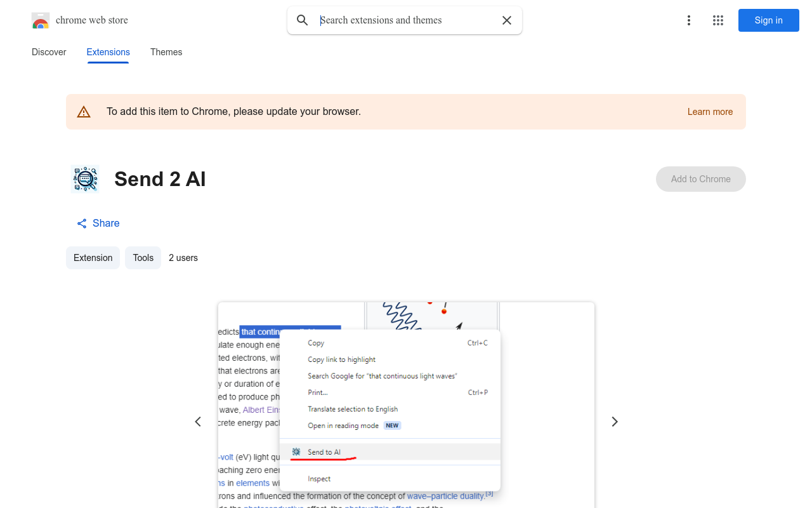Screen dimensions: 812x508
Task: Select the Extensions tab
Action: point(108,52)
